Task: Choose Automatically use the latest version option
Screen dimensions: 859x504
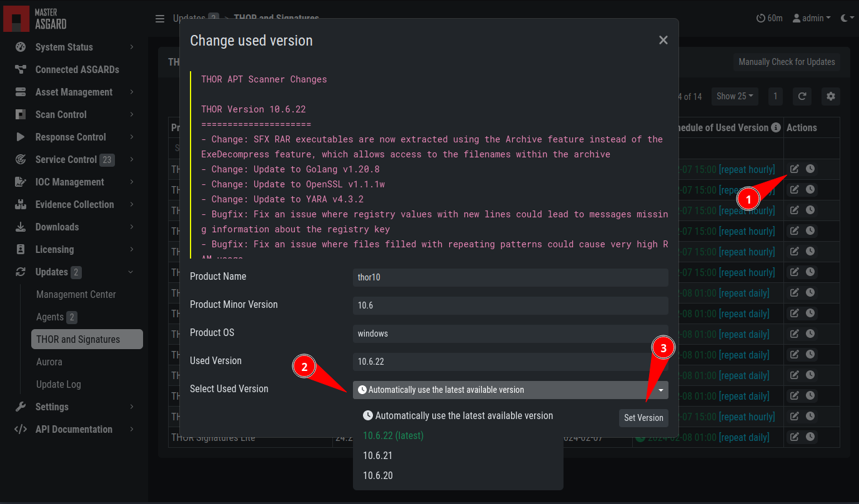Action: pyautogui.click(x=458, y=415)
